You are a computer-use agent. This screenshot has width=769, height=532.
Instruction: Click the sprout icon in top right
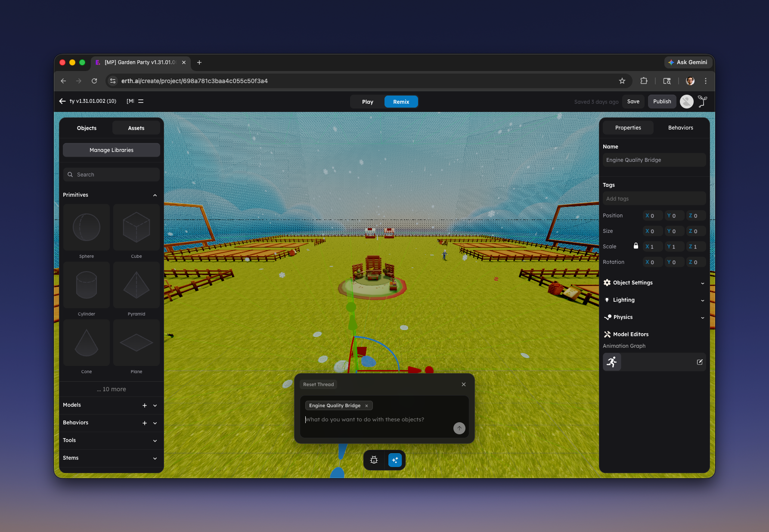pos(703,102)
